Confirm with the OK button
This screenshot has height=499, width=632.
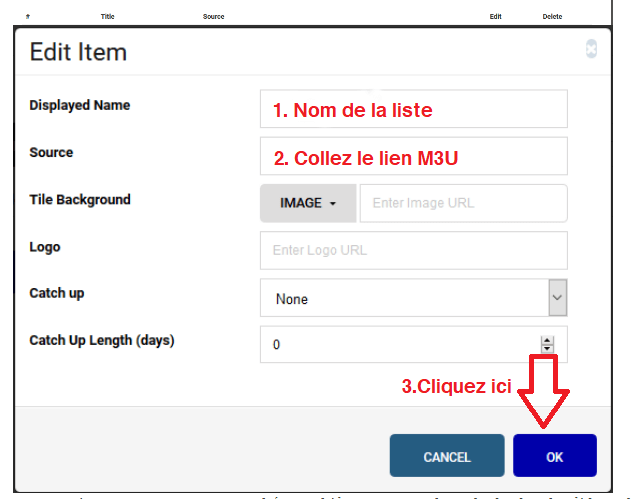tap(554, 456)
